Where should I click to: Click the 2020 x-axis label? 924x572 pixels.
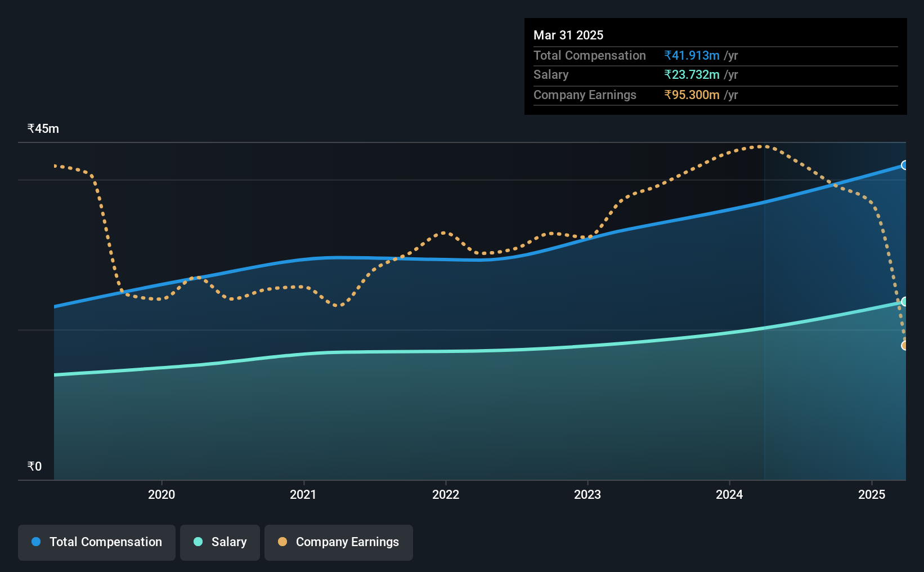[x=162, y=494]
